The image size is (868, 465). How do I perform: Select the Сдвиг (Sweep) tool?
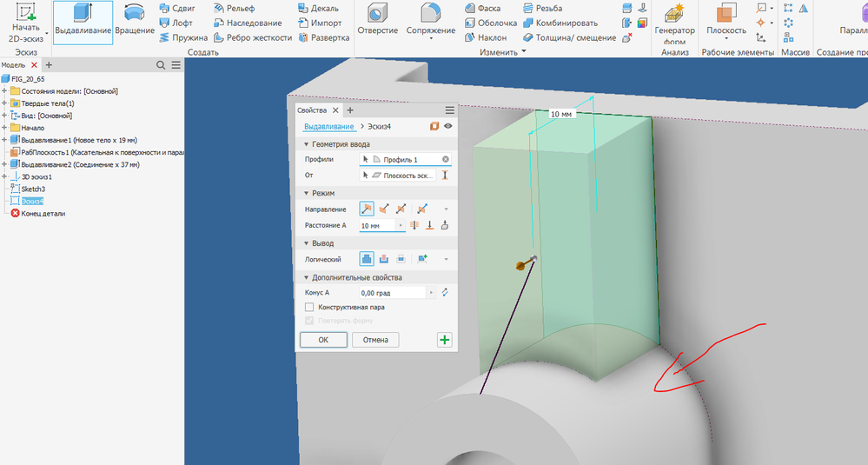click(177, 9)
